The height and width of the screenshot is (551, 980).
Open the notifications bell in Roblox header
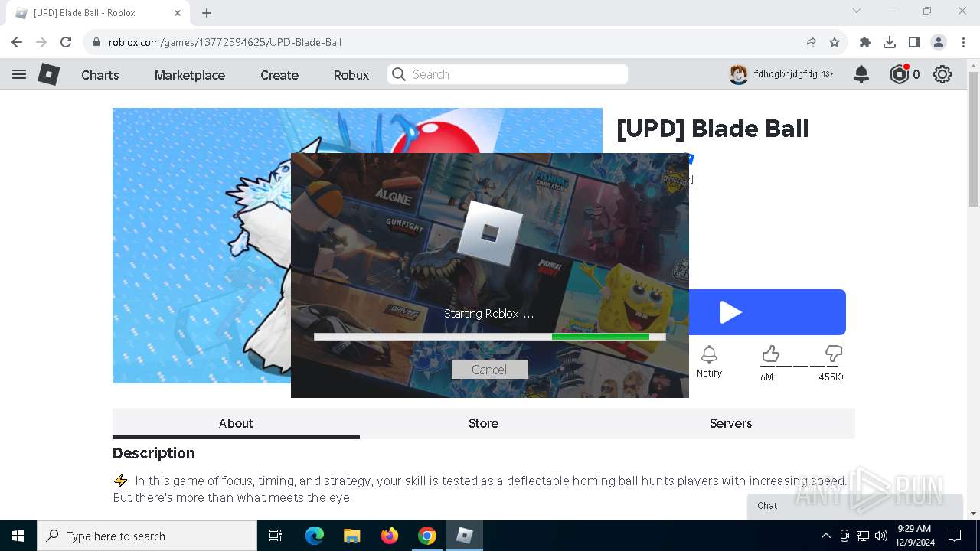coord(861,74)
